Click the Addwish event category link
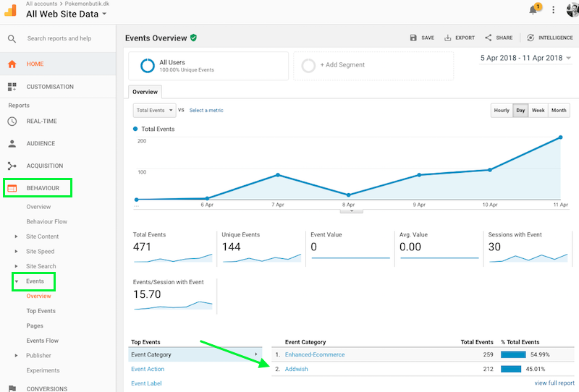The height and width of the screenshot is (392, 579). tap(297, 369)
